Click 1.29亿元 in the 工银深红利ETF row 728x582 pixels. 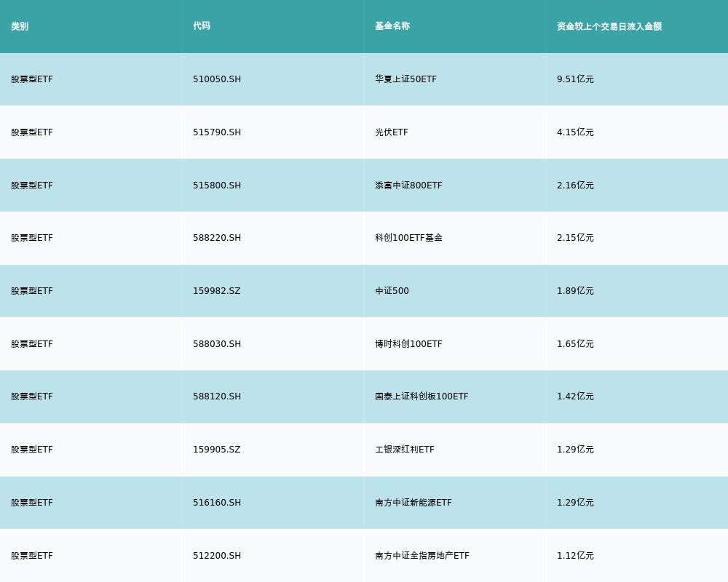575,450
